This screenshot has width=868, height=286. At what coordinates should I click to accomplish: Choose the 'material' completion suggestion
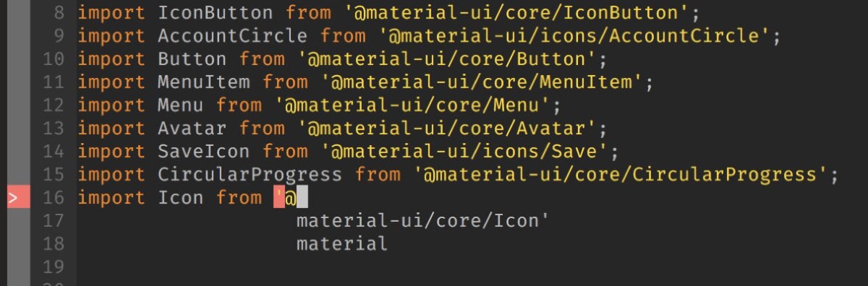tap(341, 243)
